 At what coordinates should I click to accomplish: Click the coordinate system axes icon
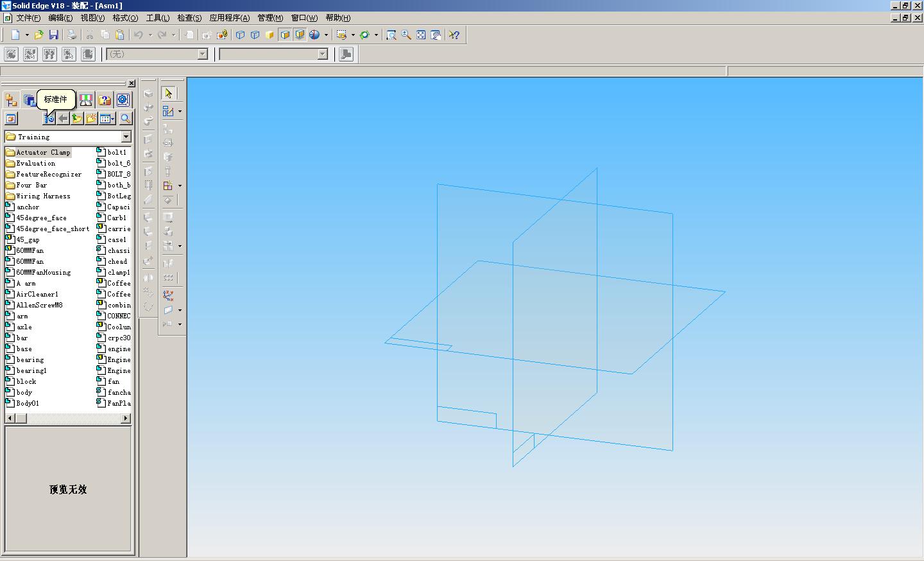tap(168, 296)
